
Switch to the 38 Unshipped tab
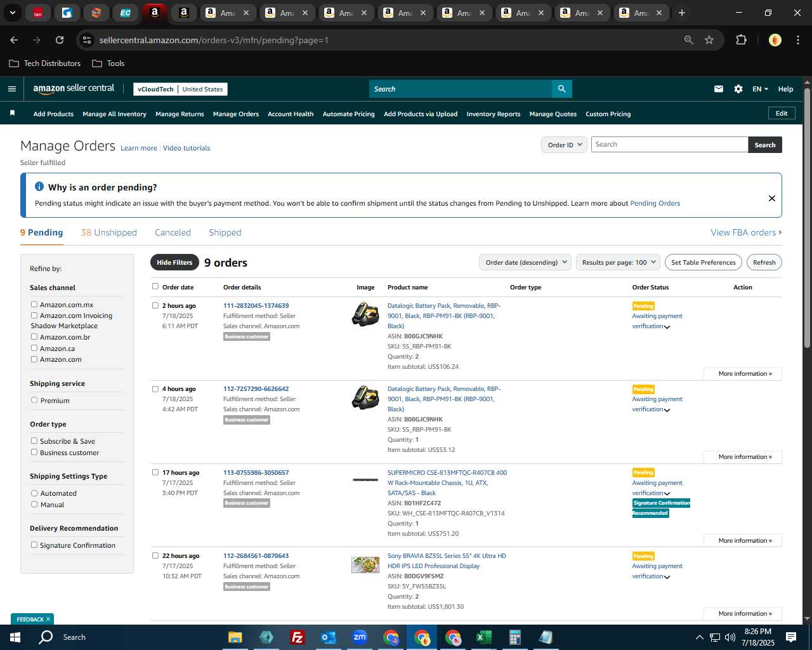[109, 232]
